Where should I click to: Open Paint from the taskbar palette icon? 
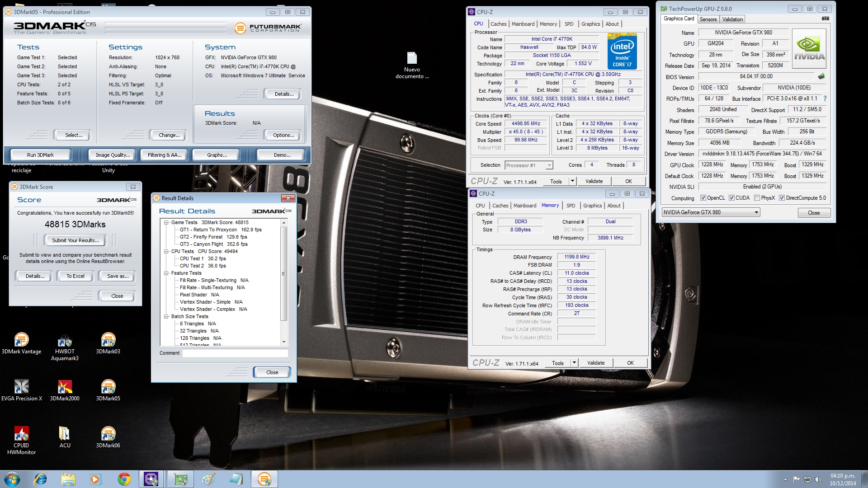click(x=208, y=479)
